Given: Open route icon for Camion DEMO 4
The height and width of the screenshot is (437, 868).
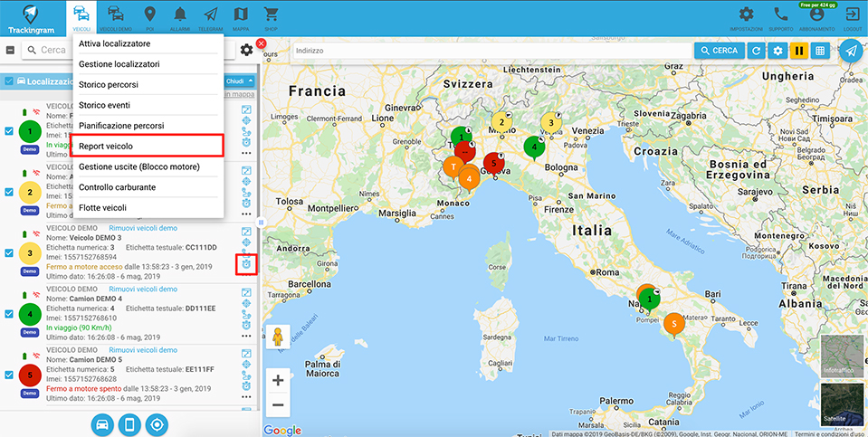Looking at the screenshot, I should (x=246, y=314).
